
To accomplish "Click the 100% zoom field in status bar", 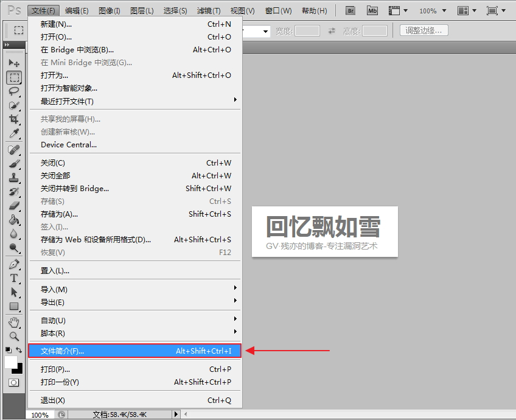I will coord(40,415).
